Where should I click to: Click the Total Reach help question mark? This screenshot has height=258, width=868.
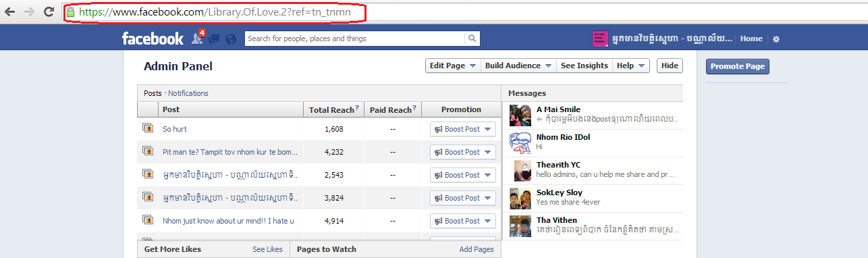(356, 109)
